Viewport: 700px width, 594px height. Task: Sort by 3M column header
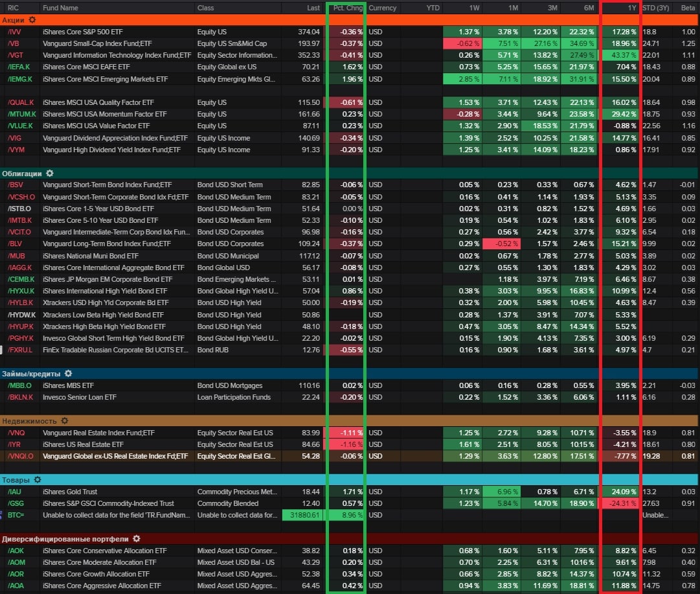pyautogui.click(x=552, y=8)
